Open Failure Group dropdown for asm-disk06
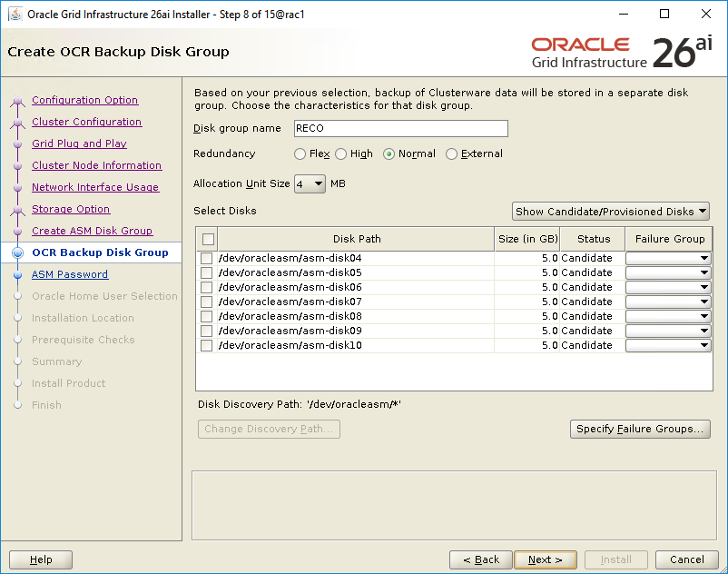Viewport: 728px width, 574px height. 668,287
